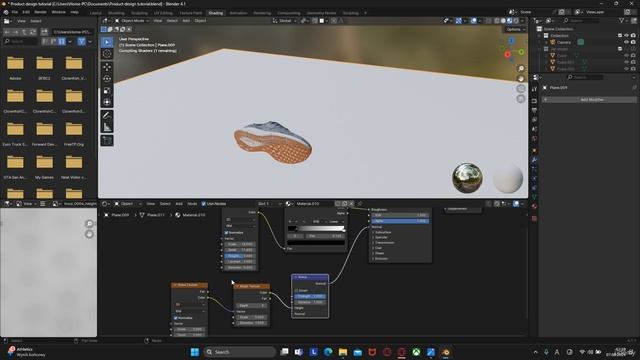Open the File menu
Image resolution: width=640 pixels, height=360 pixels.
(x=15, y=12)
